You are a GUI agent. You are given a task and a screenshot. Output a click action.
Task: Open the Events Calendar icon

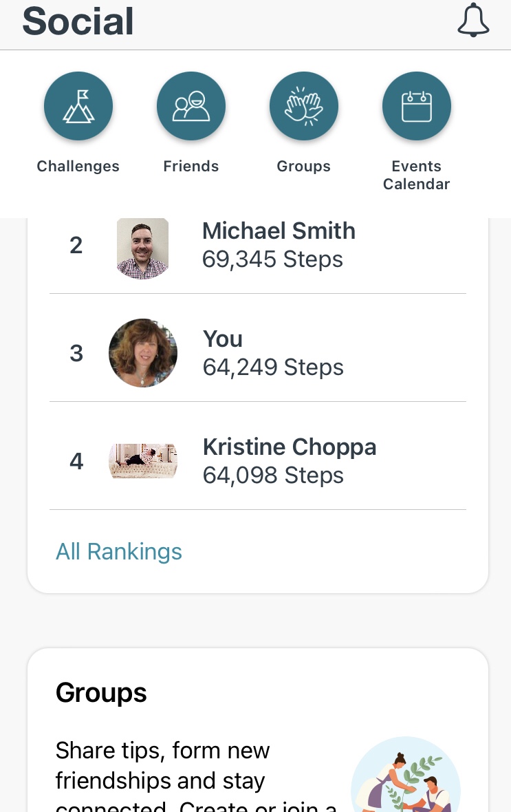(x=417, y=107)
